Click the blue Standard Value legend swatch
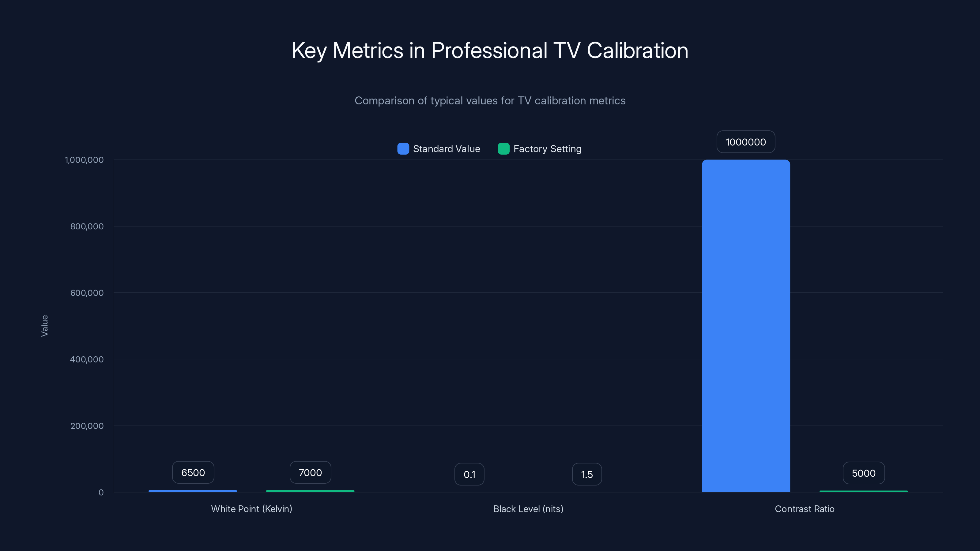The height and width of the screenshot is (551, 980). coord(403,149)
